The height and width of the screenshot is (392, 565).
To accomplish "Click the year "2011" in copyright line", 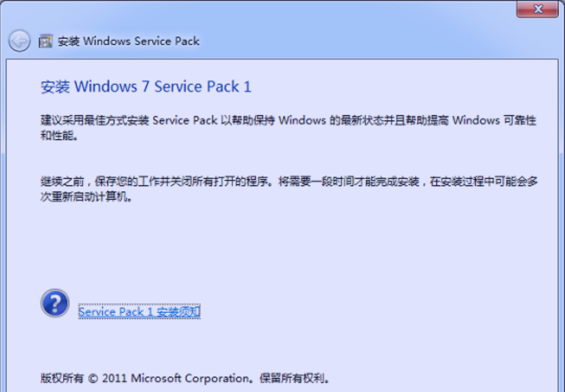I will pos(114,378).
